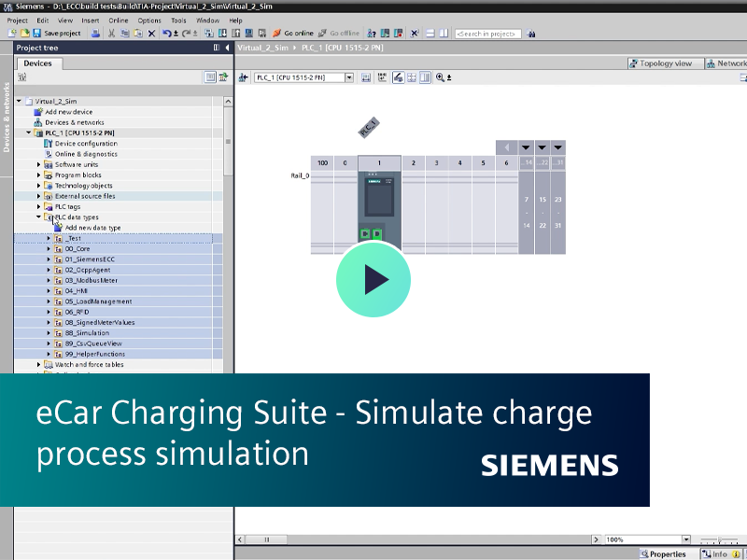
Task: Expand the Program blocks folder
Action: (x=39, y=175)
